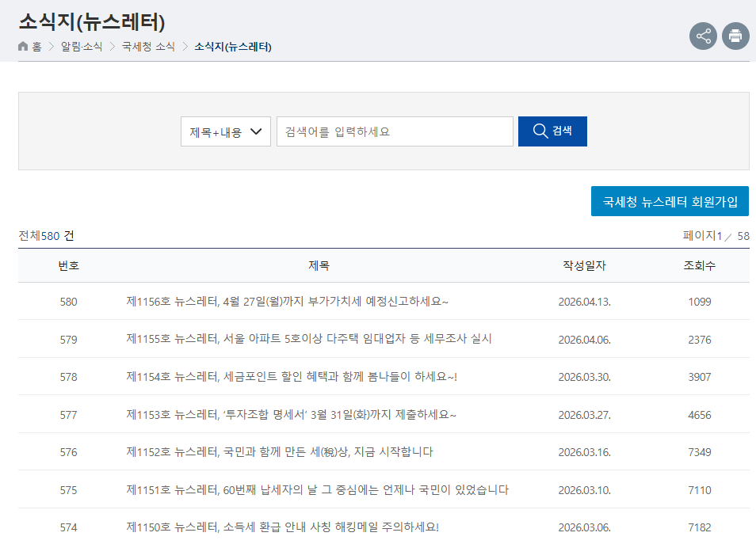Click view count 1099

pyautogui.click(x=700, y=302)
